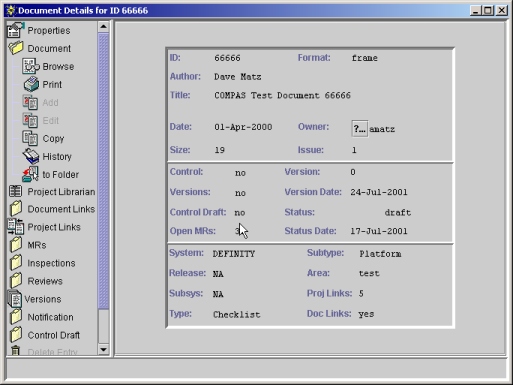Click the Doc Links value yes
Viewport: 513px width, 385px height.
tap(366, 314)
